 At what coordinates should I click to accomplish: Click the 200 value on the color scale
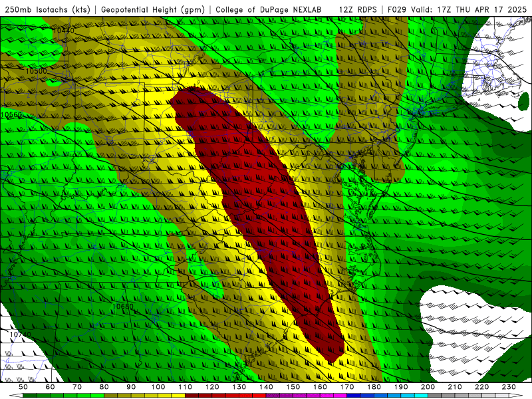(428, 387)
